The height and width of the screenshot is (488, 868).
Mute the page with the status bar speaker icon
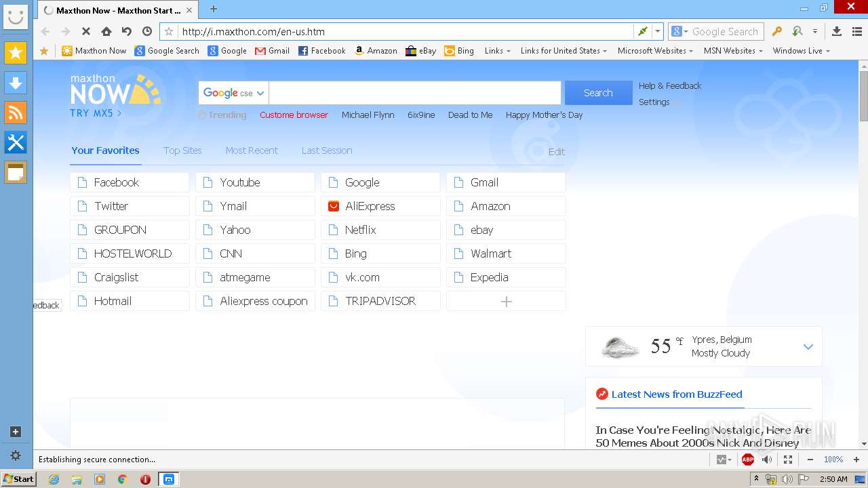pos(767,460)
